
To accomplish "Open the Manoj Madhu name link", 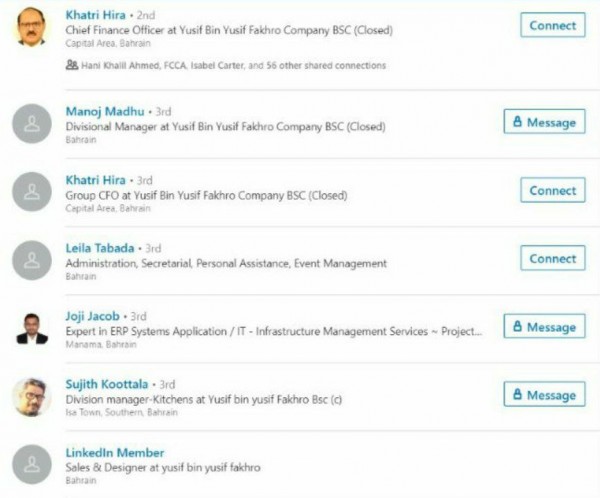I will (104, 110).
